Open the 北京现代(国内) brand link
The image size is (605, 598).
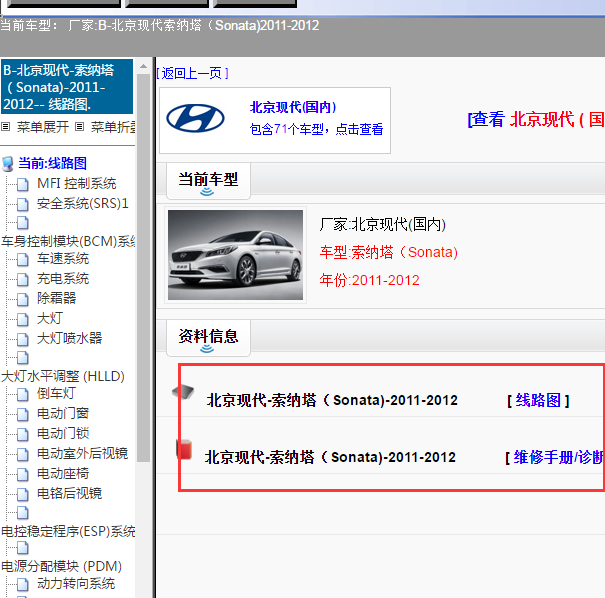click(x=293, y=107)
